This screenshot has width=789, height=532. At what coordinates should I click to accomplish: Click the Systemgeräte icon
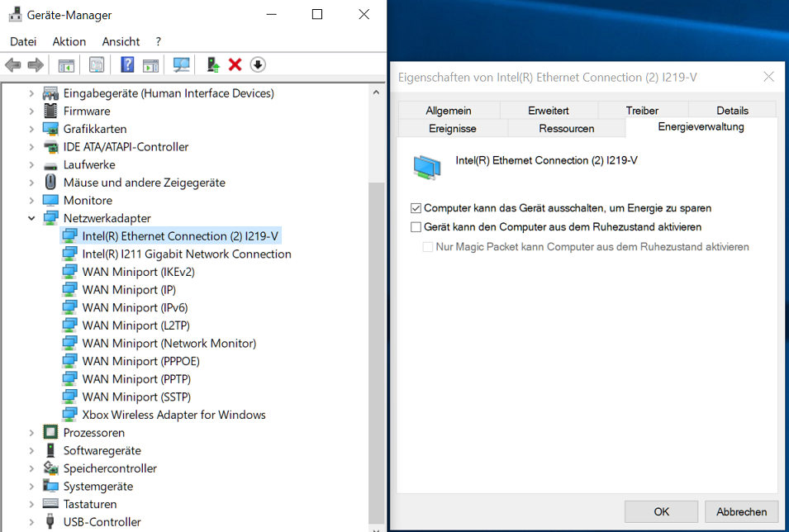point(50,486)
